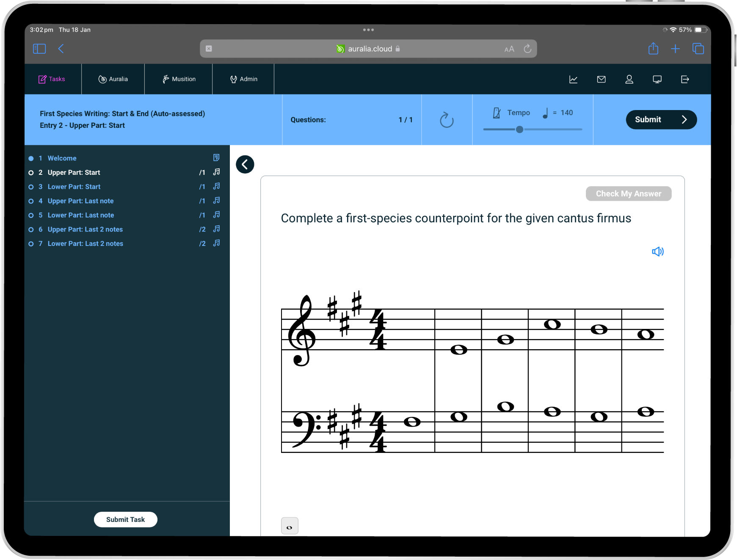This screenshot has height=560, width=737.
Task: Play the audio with the speaker icon
Action: point(657,252)
